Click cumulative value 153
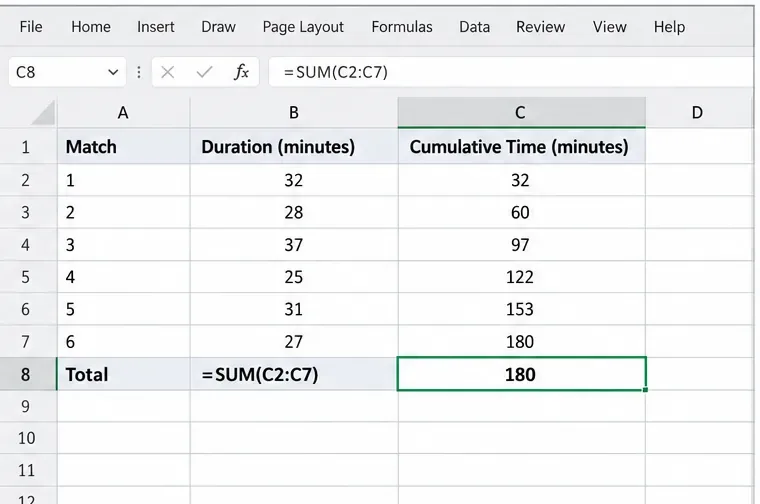This screenshot has width=760, height=504. coord(522,309)
